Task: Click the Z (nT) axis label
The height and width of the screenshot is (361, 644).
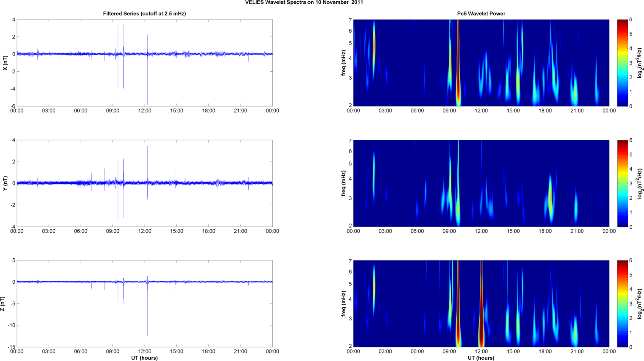Action: (x=3, y=304)
